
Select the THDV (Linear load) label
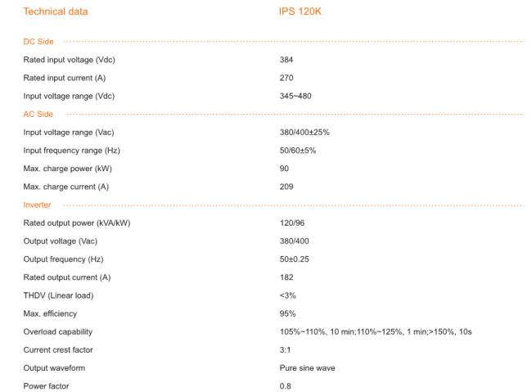coord(58,295)
